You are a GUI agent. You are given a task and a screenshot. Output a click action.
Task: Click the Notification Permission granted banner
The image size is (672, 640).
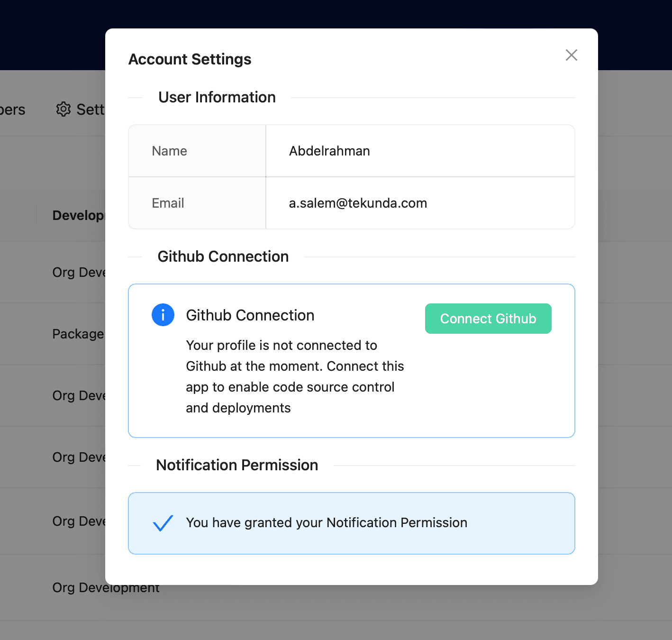coord(351,523)
